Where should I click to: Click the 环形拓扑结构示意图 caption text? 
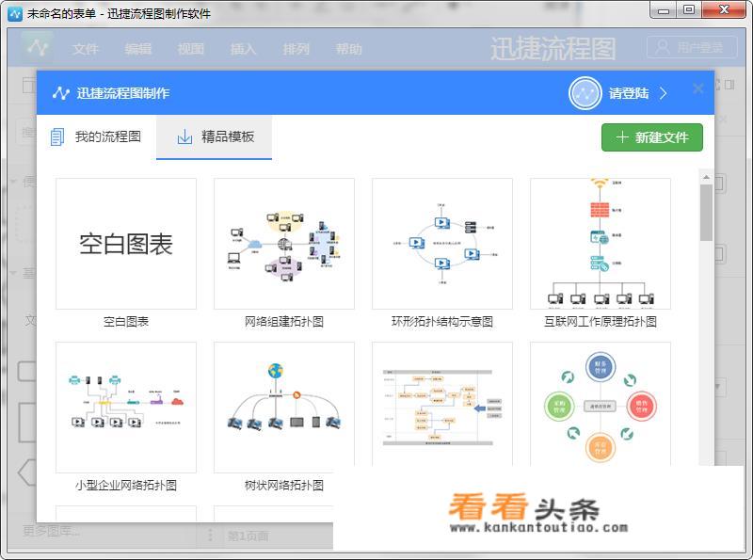(x=442, y=322)
